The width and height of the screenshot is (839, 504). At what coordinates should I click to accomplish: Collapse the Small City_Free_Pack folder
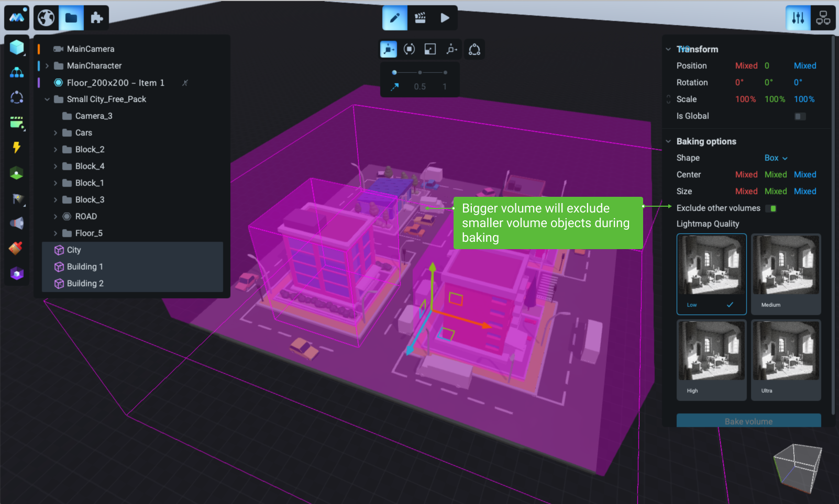(47, 99)
